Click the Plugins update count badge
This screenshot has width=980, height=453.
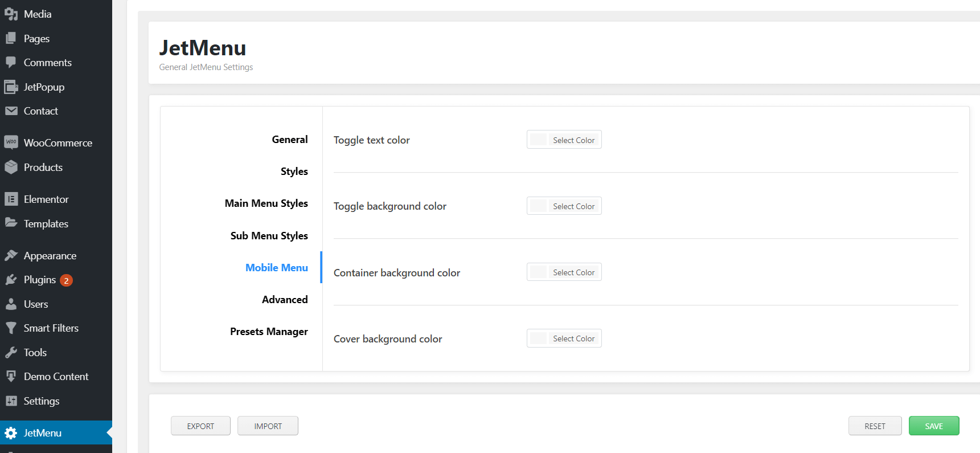click(66, 280)
